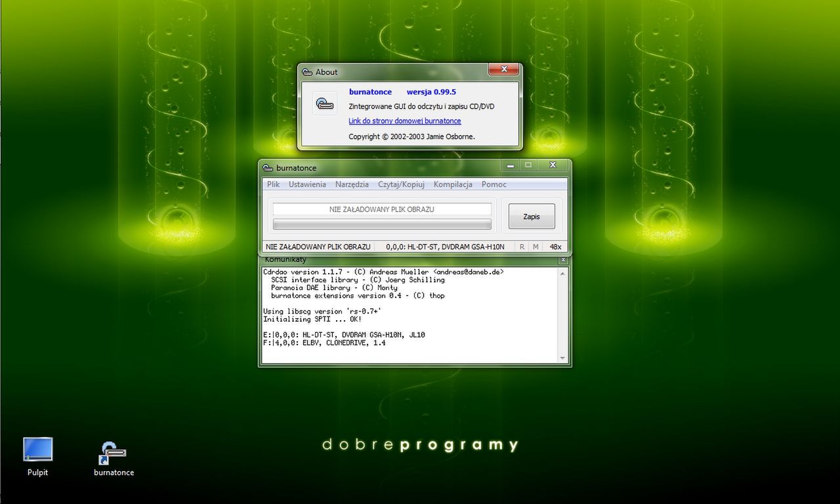Image resolution: width=840 pixels, height=504 pixels.
Task: Click the HL-DT-ST drive status entry
Action: (x=445, y=247)
